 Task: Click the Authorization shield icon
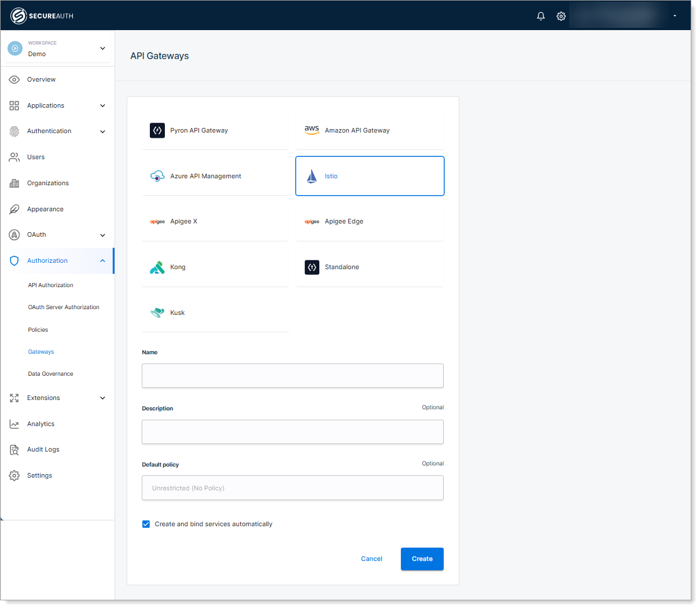tap(14, 261)
